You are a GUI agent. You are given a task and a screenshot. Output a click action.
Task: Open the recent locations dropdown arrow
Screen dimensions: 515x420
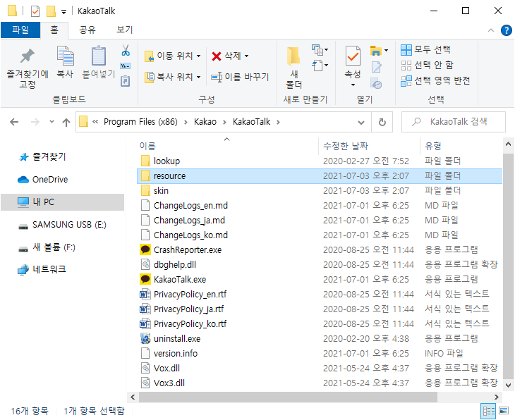(51, 122)
